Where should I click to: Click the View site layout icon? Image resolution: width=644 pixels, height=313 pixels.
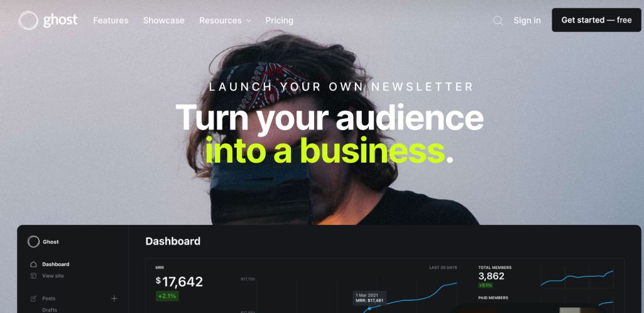(x=34, y=276)
